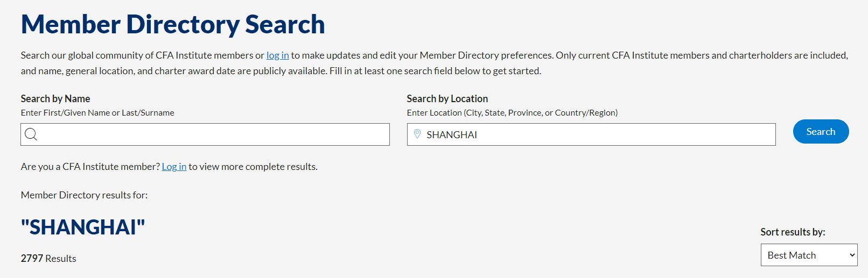Click the blue Search button
The width and height of the screenshot is (868, 278).
click(821, 131)
